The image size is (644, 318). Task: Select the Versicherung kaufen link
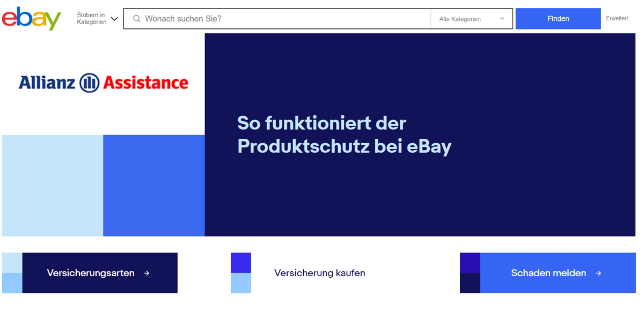coord(320,273)
